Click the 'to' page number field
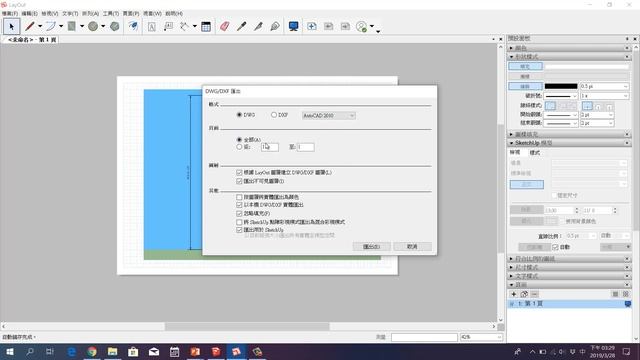 (x=306, y=147)
